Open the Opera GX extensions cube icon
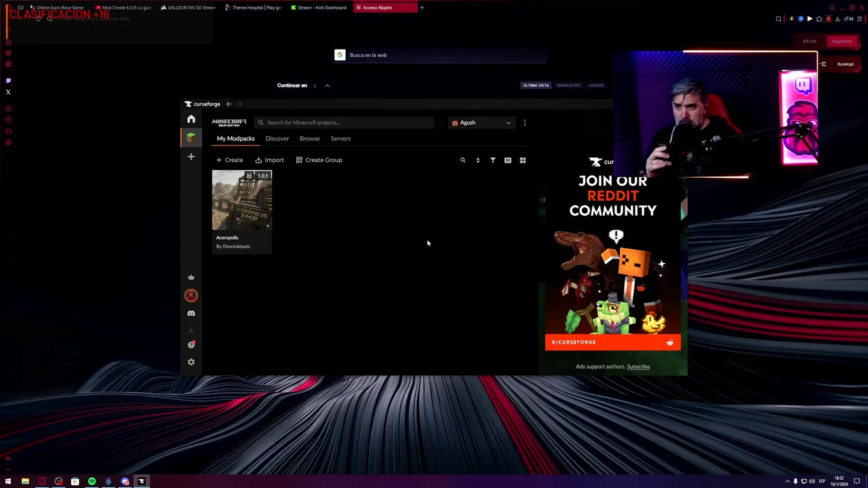The height and width of the screenshot is (488, 868). [x=819, y=19]
